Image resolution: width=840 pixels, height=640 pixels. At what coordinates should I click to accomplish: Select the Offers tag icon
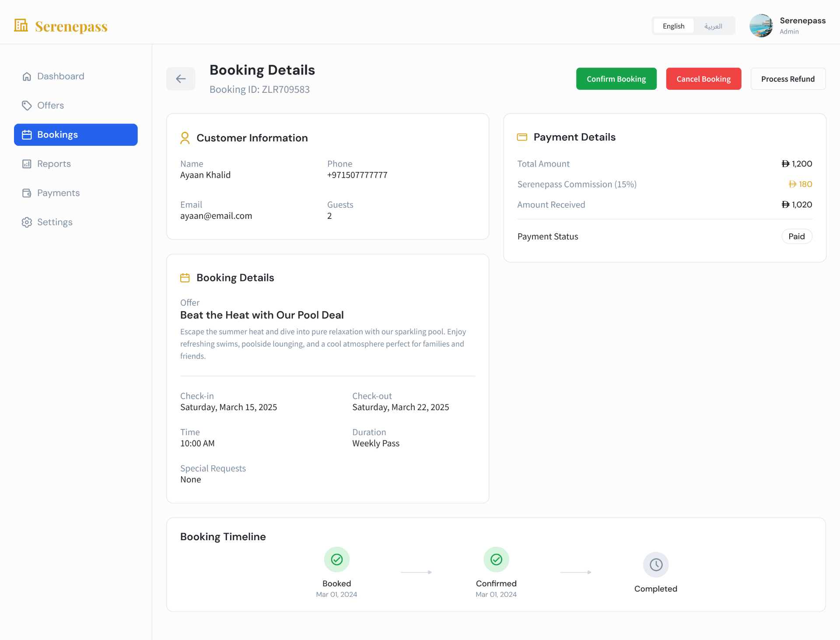[x=27, y=105]
